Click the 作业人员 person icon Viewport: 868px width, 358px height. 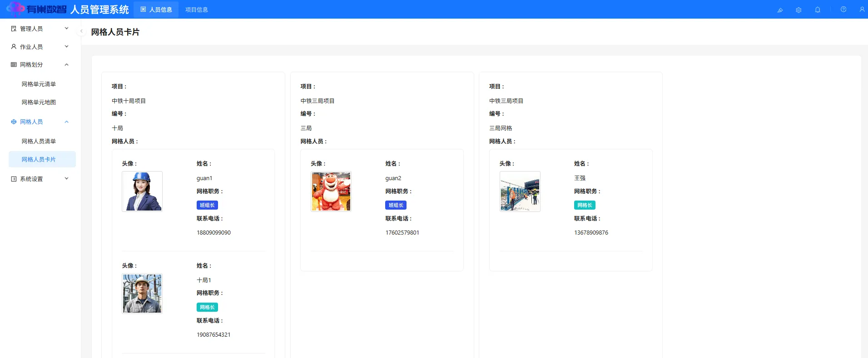(x=14, y=46)
